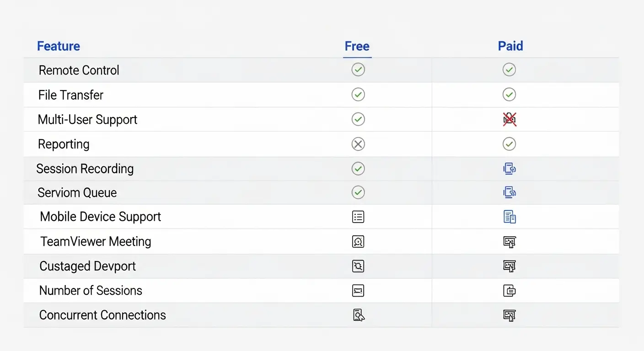Click the Reporting Paid green checkmark
Viewport: 644px width, 351px height.
coord(509,144)
